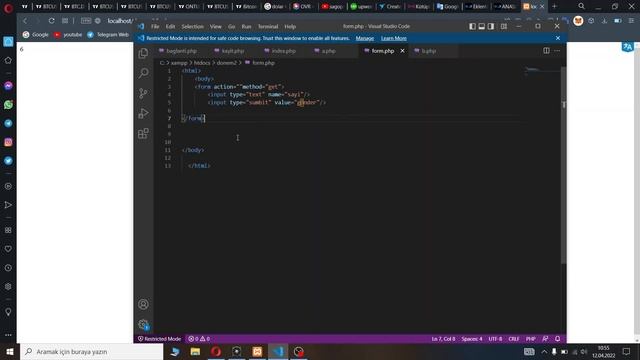Click the Windows taskbar search box
The width and height of the screenshot is (640, 360).
(91, 351)
